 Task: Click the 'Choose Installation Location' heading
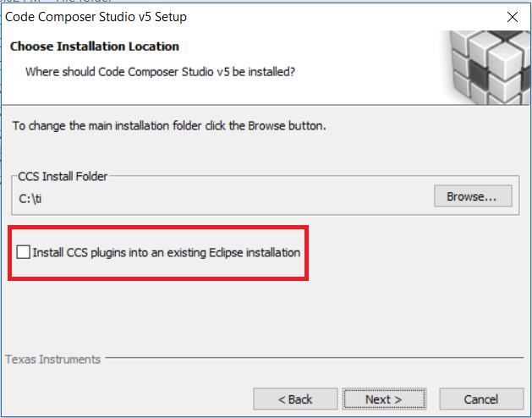(x=95, y=47)
